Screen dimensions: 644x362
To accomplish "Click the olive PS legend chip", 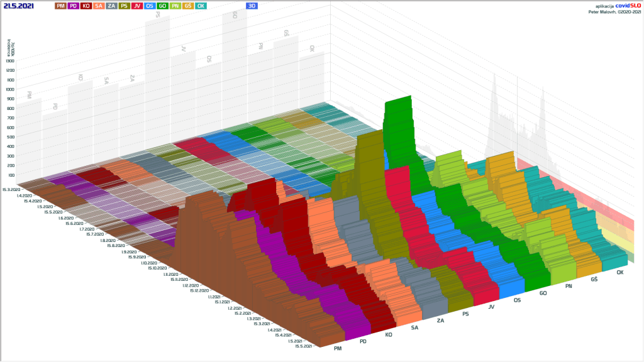I will [125, 6].
